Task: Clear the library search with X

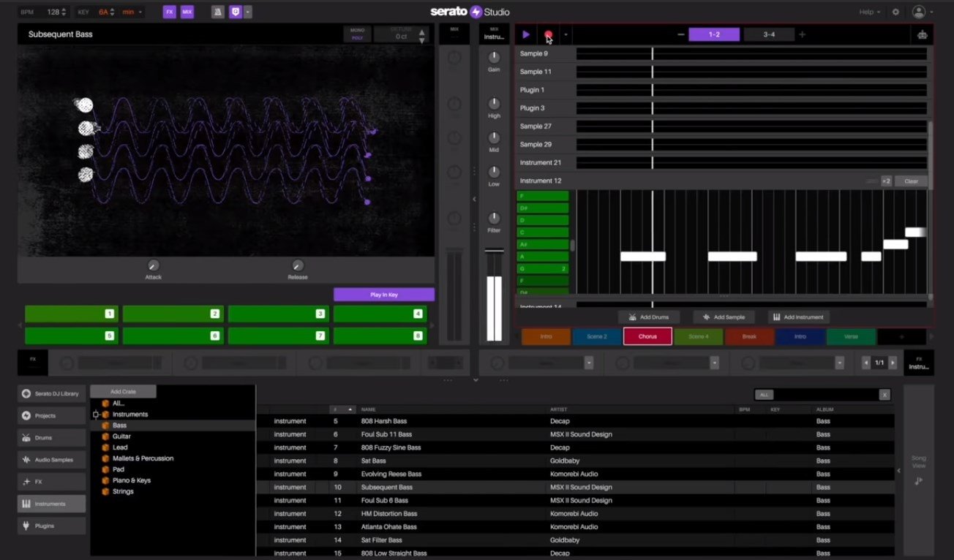Action: (884, 394)
